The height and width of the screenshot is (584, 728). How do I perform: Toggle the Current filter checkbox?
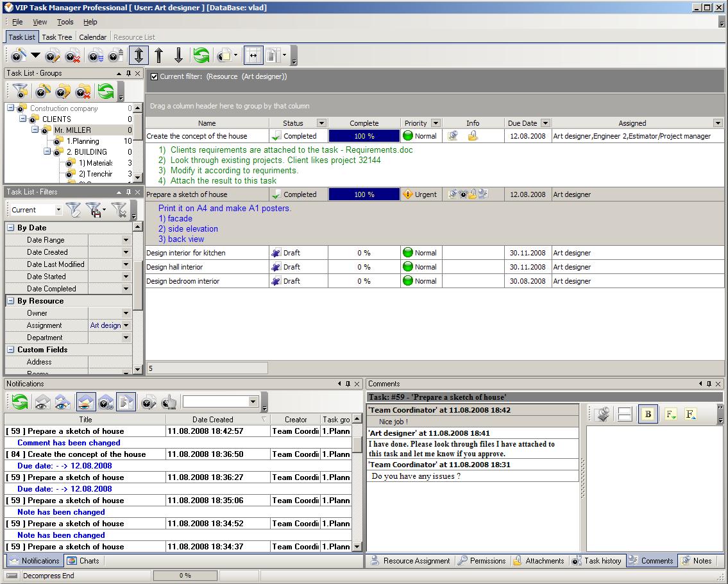154,76
